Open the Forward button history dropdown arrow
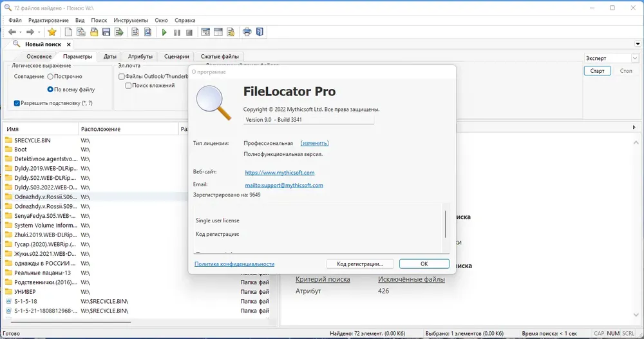 coord(39,32)
